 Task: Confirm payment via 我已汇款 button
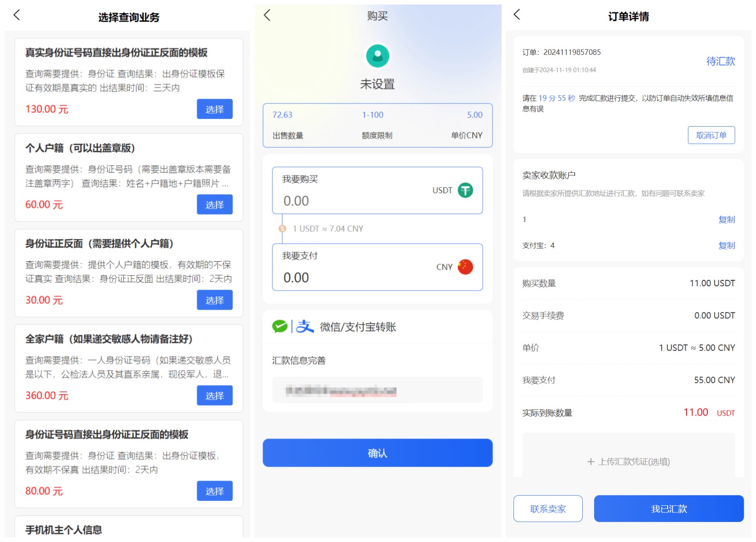point(668,509)
